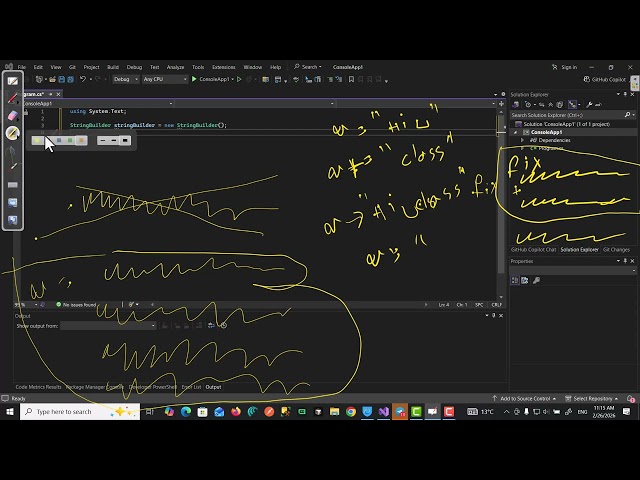Click Start Without Debugging outline play icon
The image size is (640, 480).
[239, 79]
